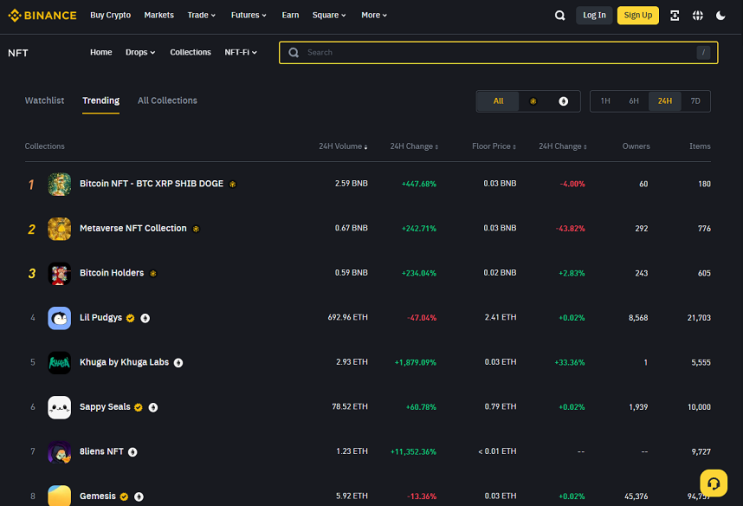
Task: Set time range to 1H
Action: click(x=606, y=101)
